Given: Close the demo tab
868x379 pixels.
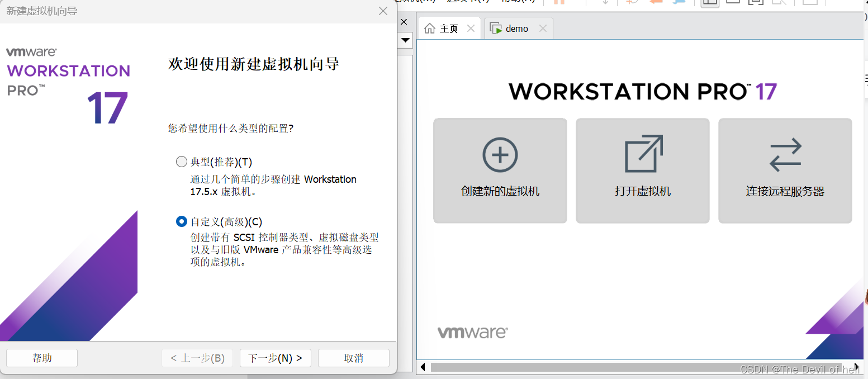Looking at the screenshot, I should point(543,29).
